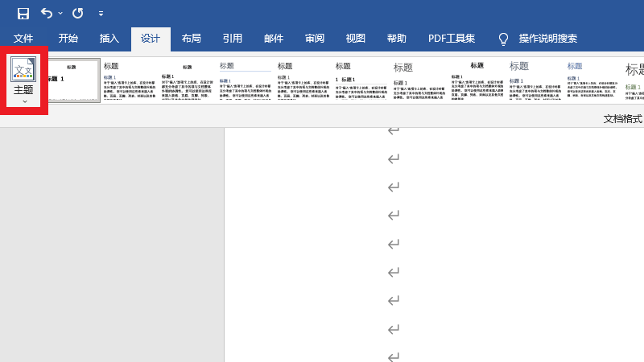Open the 帮助 tab
The image size is (644, 362).
coord(396,39)
